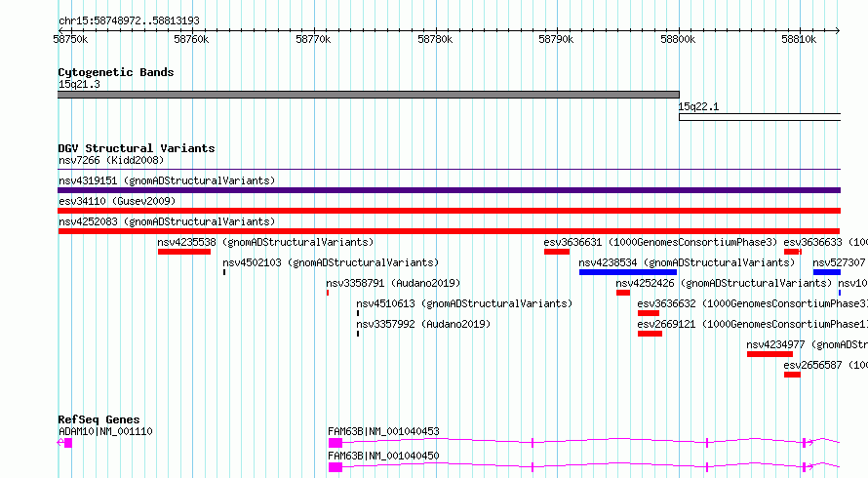The image size is (868, 478).
Task: Click the nsv3358791 (Audano2019) label
Action: tap(393, 283)
